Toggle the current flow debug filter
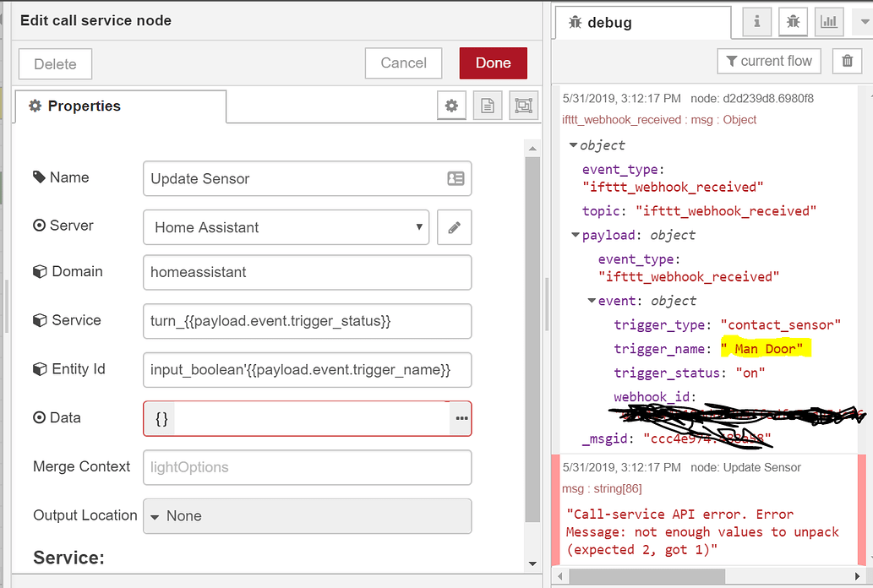Viewport: 873px width, 588px height. point(768,61)
